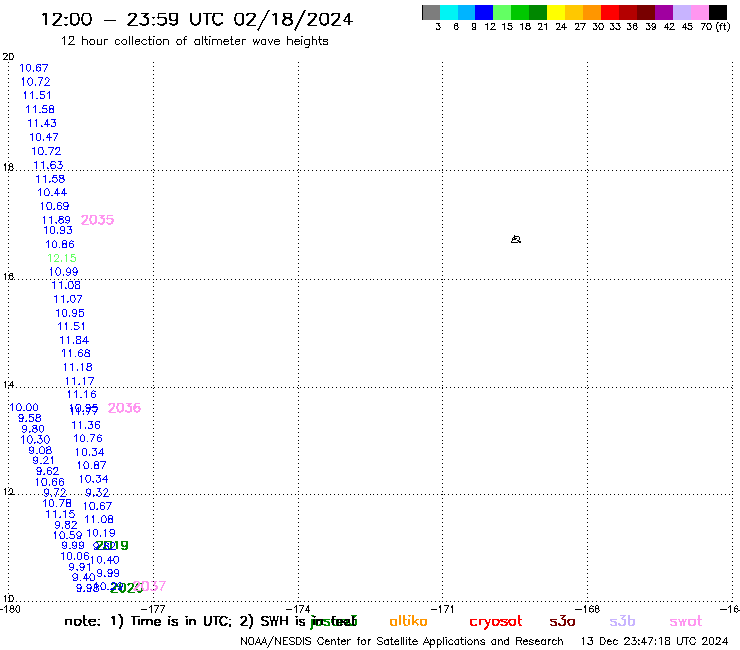Click the 10.99 wave height value

(64, 272)
